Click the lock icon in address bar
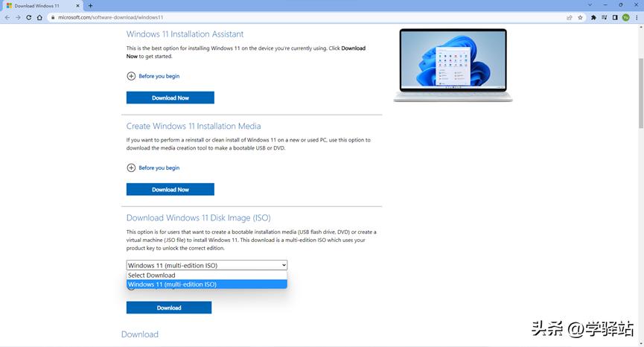Image resolution: width=644 pixels, height=347 pixels. click(x=53, y=18)
